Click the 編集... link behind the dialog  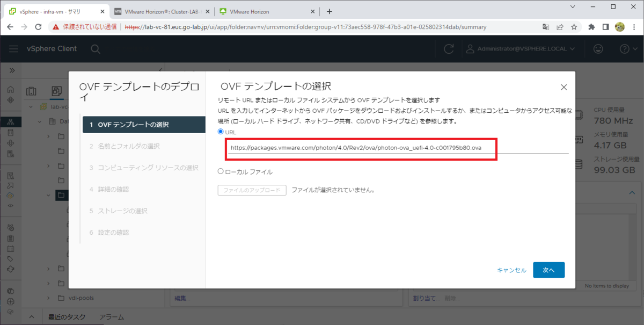[182, 298]
